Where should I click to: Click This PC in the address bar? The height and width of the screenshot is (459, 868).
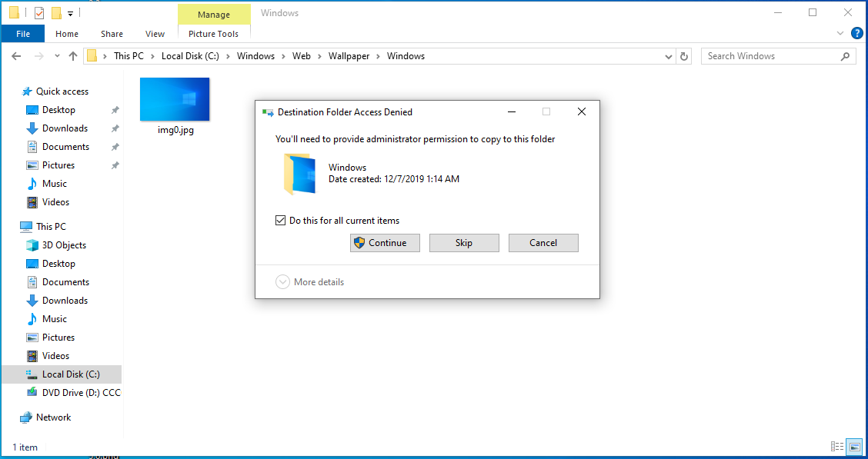[x=129, y=56]
